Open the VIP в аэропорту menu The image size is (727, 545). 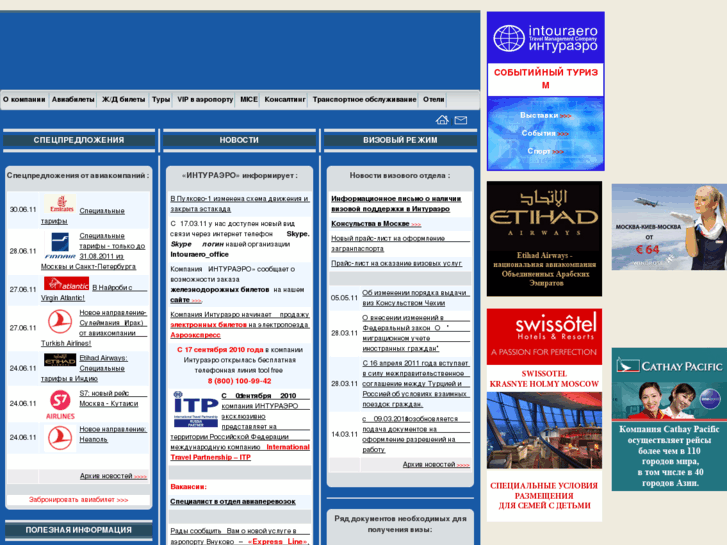pyautogui.click(x=204, y=100)
